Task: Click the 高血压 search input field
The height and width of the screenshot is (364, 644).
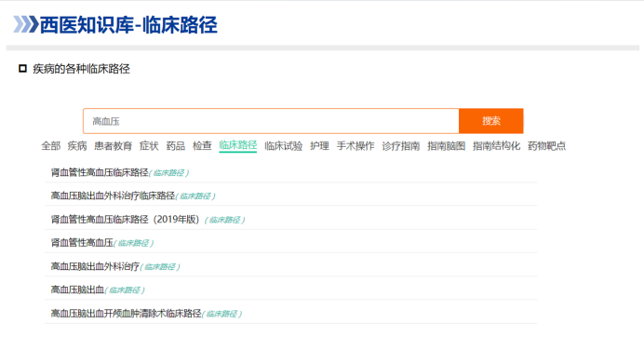Action: [x=271, y=121]
